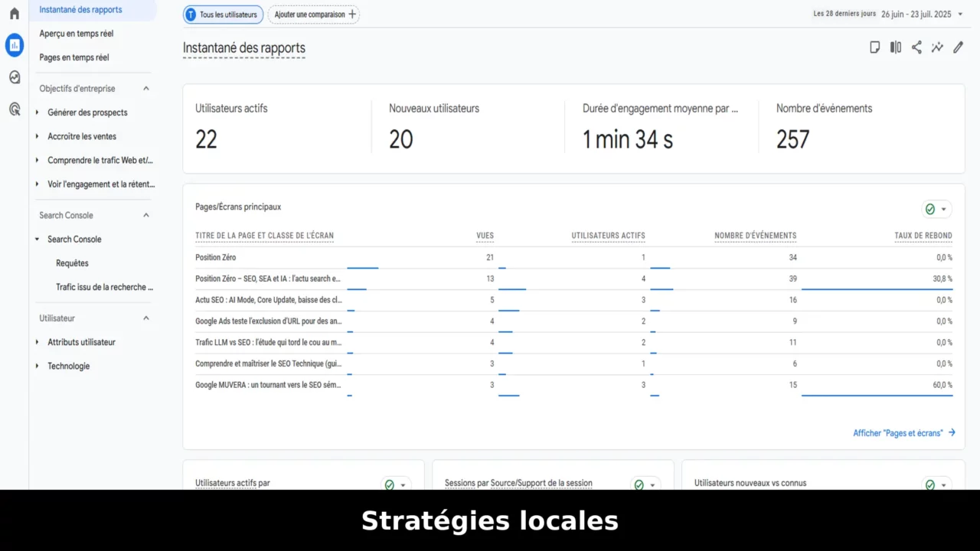Click the T avatar in Tous les utilisateurs
The width and height of the screenshot is (980, 551).
click(191, 15)
